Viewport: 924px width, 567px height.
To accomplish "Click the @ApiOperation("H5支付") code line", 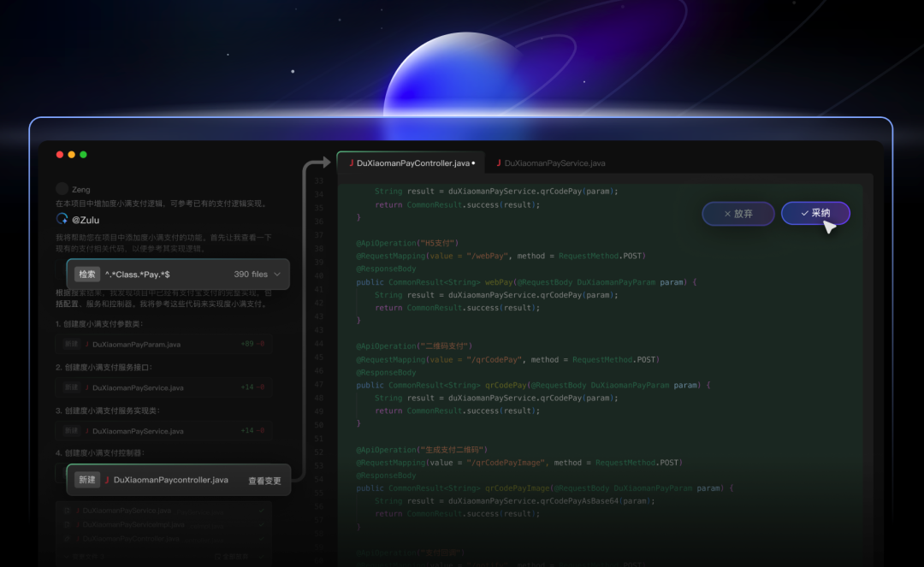I will tap(407, 243).
